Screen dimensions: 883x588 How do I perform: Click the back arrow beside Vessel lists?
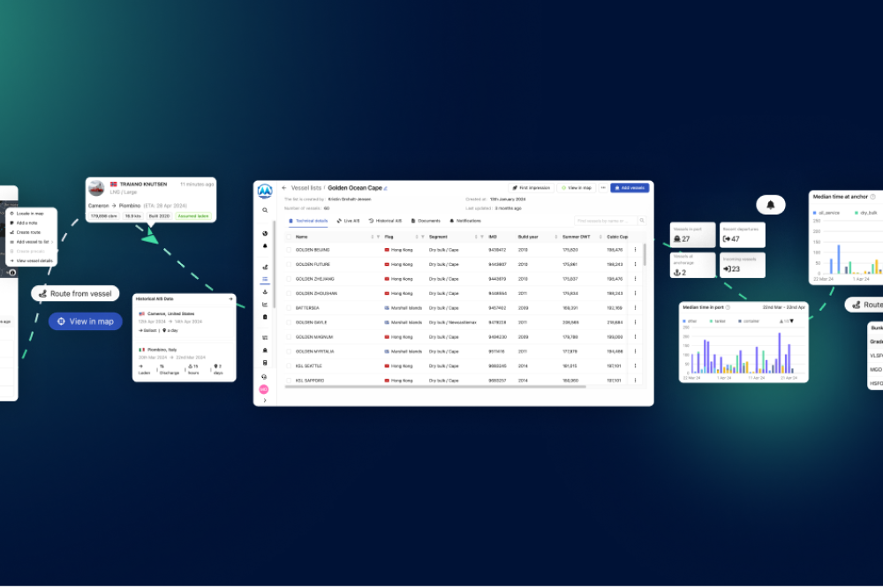(284, 188)
